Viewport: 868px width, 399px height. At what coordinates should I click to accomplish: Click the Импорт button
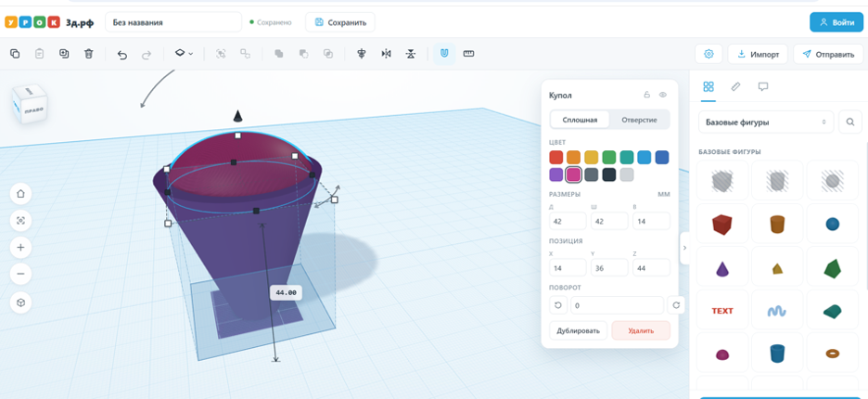point(758,54)
